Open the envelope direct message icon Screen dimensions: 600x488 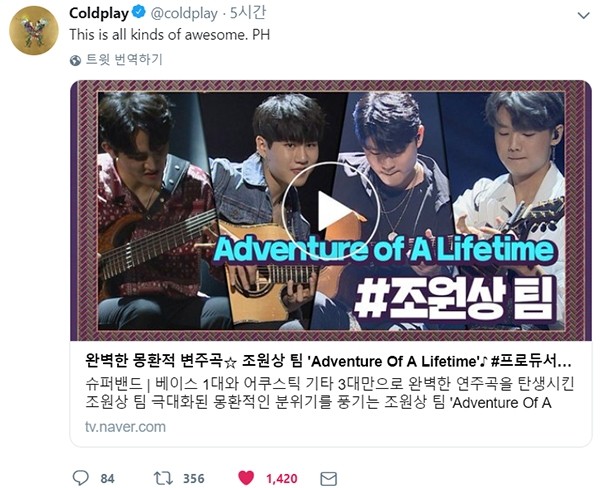click(328, 479)
